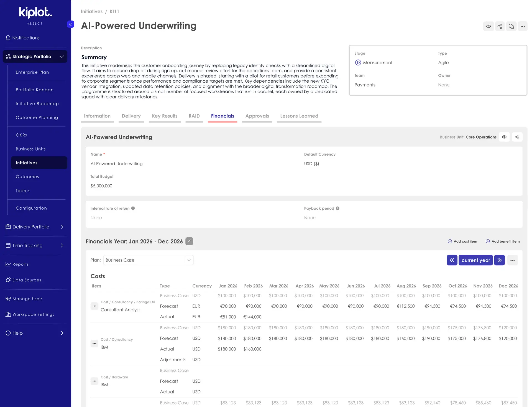Click the Internal rate of return info icon
This screenshot has width=532, height=407.
tap(133, 208)
